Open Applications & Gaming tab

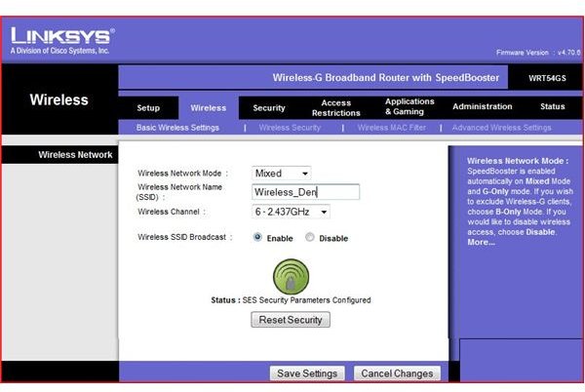point(409,106)
